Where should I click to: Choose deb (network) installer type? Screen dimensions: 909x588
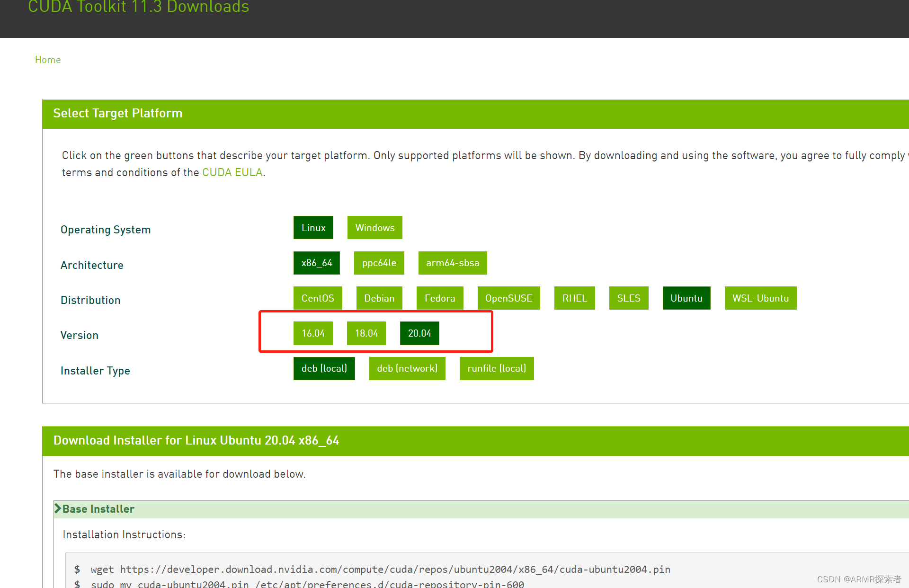coord(407,368)
